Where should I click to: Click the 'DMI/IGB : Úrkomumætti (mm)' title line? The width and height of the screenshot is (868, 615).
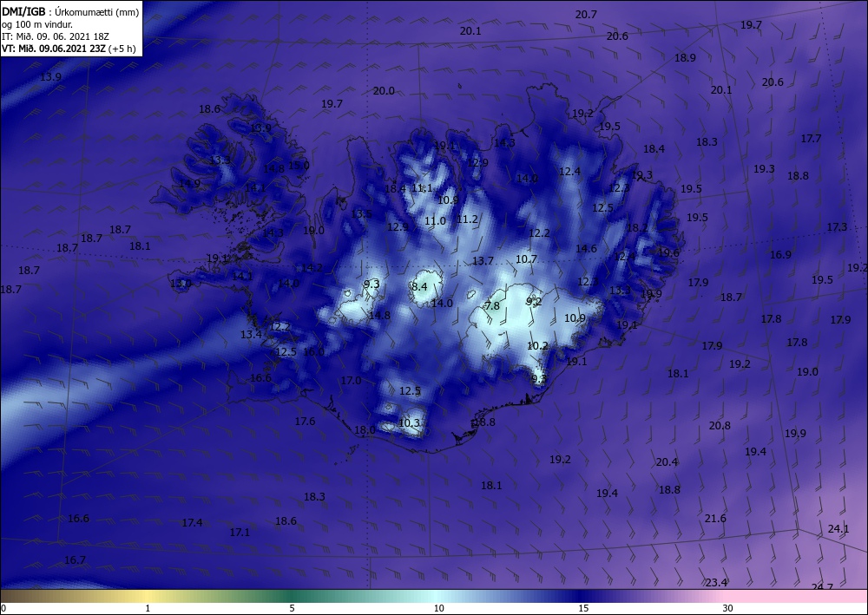(x=70, y=12)
